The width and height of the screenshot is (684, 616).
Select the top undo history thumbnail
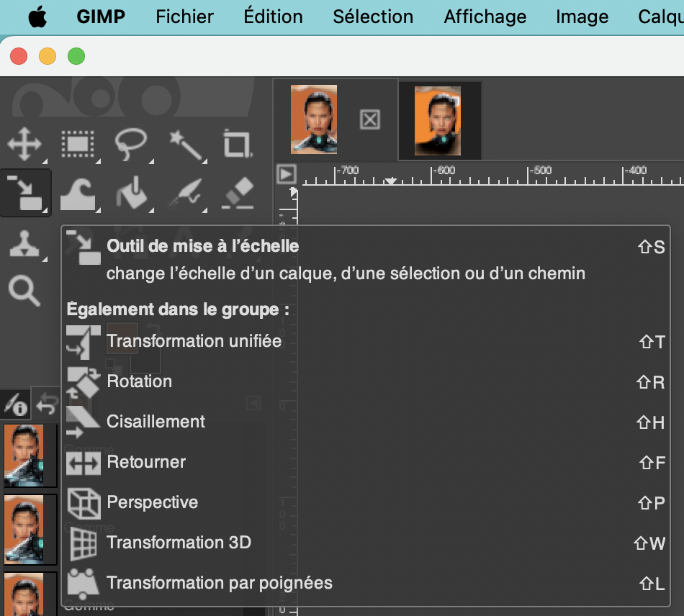pos(24,455)
